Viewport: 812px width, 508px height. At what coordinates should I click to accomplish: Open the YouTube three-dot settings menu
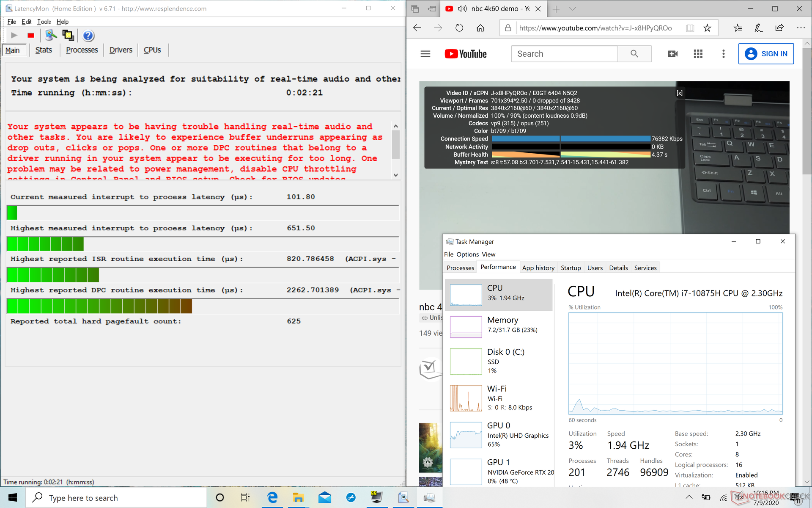[x=724, y=54]
